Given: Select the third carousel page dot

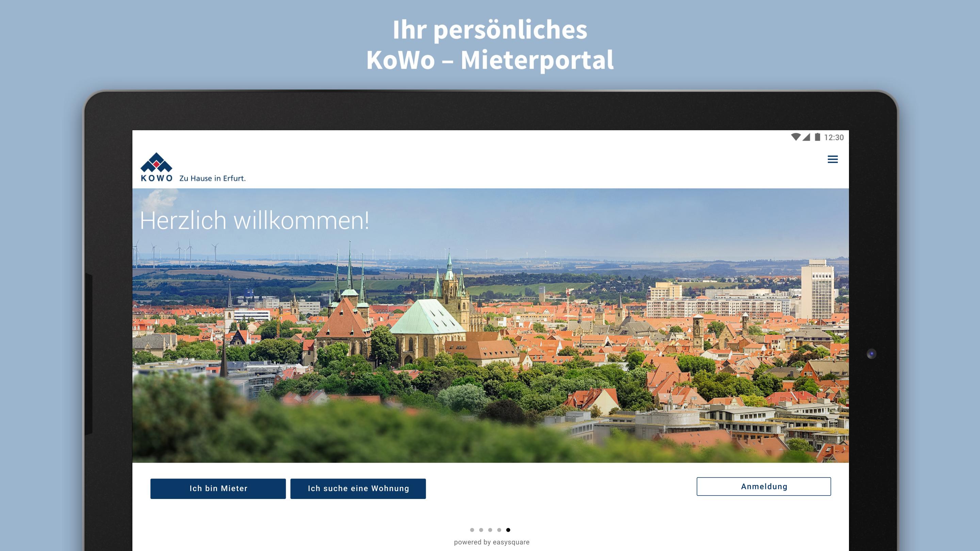Looking at the screenshot, I should [x=490, y=530].
